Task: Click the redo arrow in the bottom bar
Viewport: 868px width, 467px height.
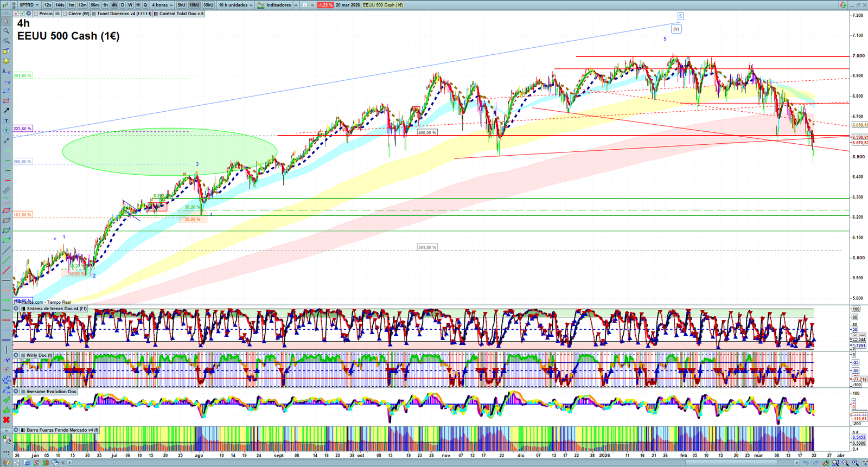Action: 816,463
